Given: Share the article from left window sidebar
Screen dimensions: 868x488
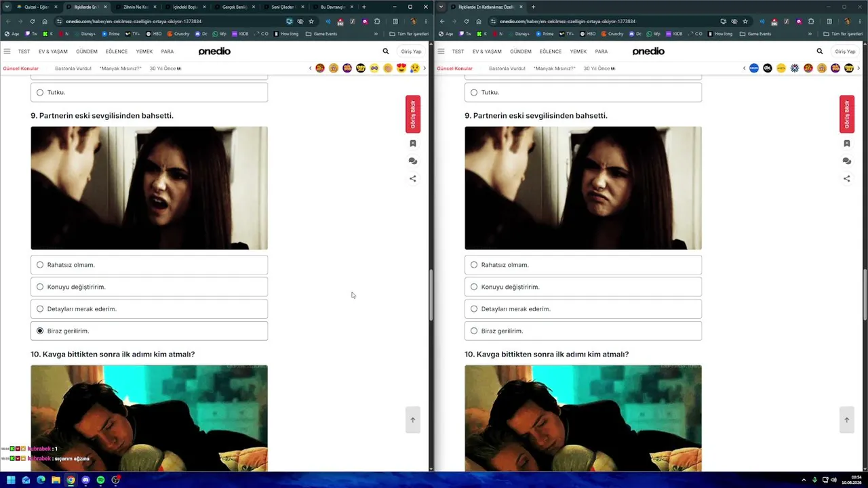Looking at the screenshot, I should [413, 179].
